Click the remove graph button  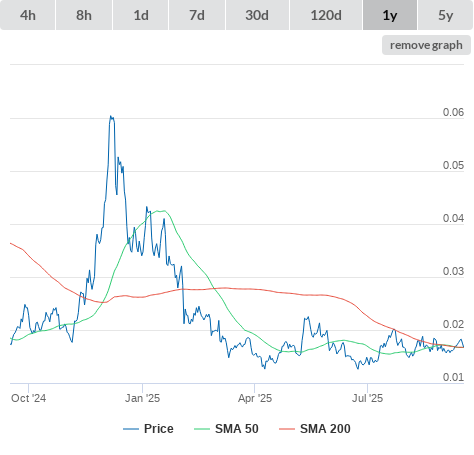click(426, 45)
